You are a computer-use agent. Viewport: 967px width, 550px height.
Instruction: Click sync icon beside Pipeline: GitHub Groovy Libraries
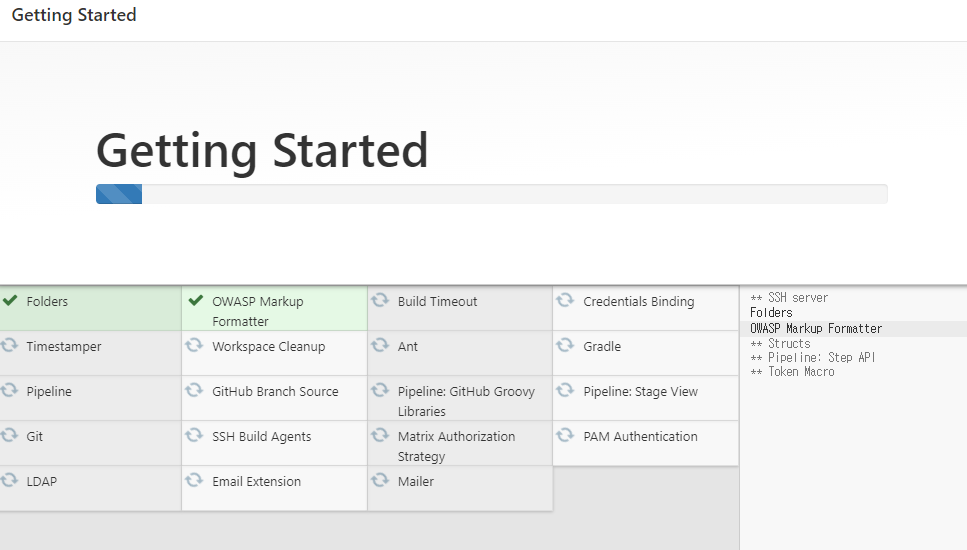380,390
